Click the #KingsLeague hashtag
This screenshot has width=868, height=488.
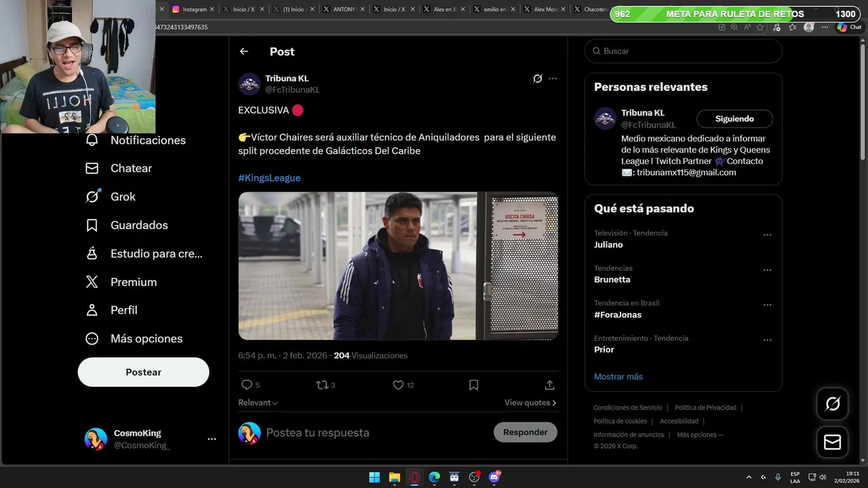pos(269,178)
